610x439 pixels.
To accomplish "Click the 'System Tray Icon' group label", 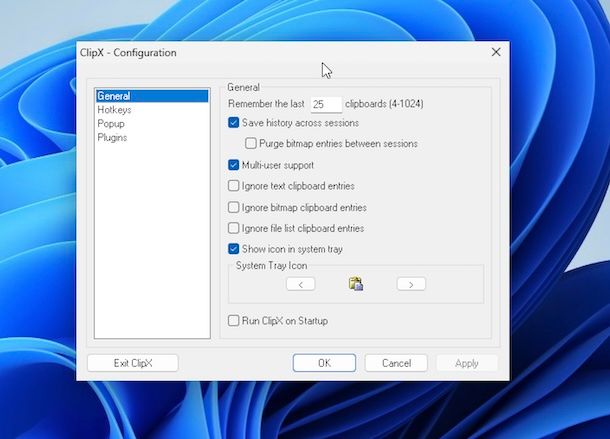I will pos(272,266).
